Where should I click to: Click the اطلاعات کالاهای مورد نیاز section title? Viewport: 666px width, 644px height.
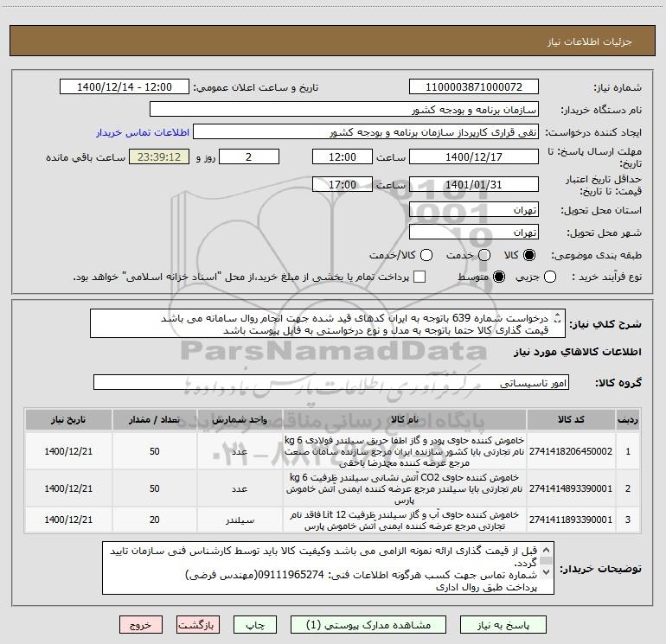click(578, 352)
